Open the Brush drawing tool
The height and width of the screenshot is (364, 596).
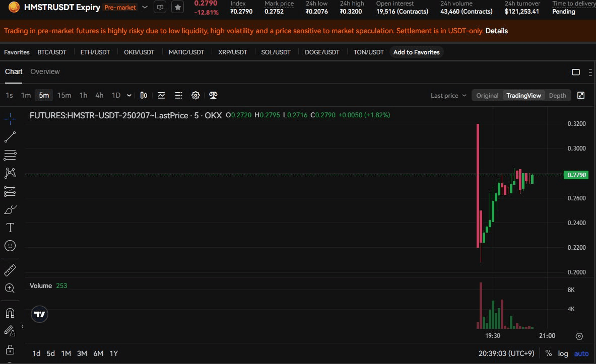coord(10,209)
